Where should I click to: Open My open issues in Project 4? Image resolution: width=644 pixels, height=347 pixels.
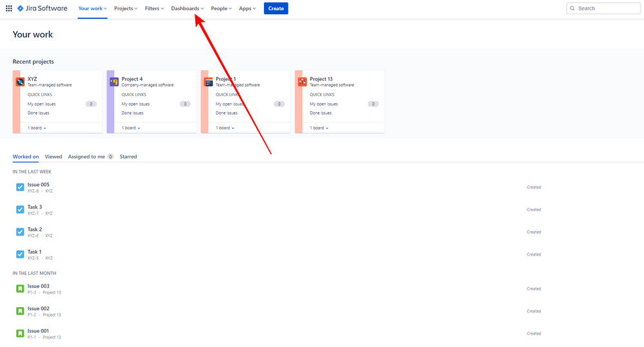coord(135,104)
